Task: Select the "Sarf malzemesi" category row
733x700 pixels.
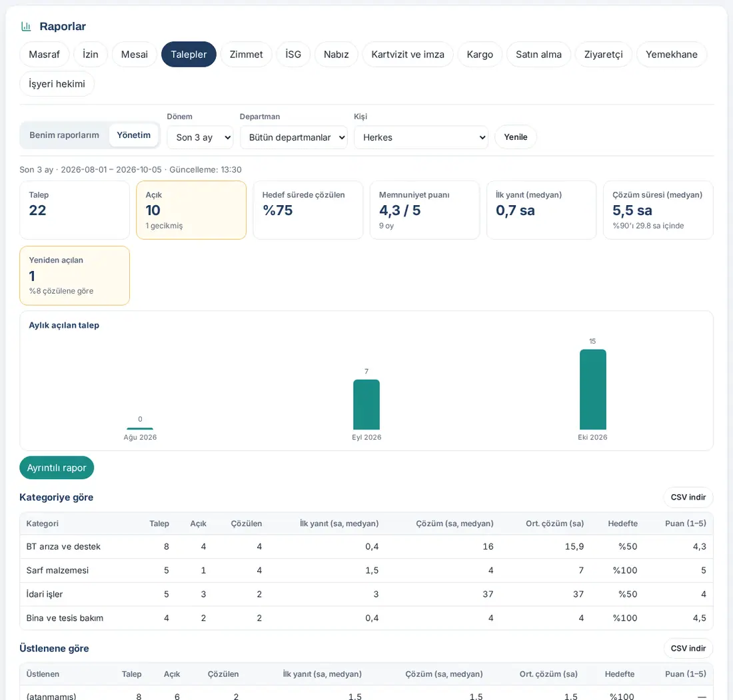Action: [x=366, y=570]
